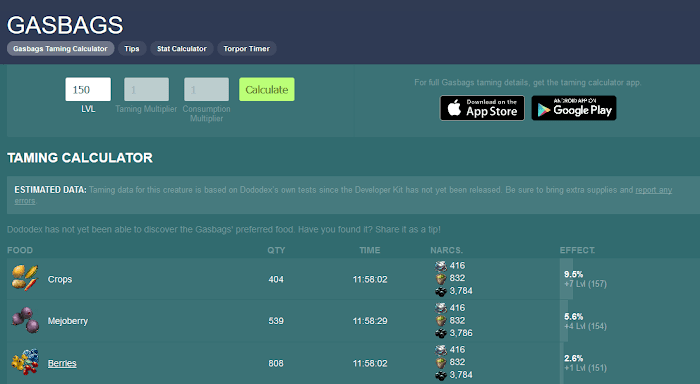Click the narcotic icon beside 416 in Crops row
700x384 pixels.
[x=441, y=266]
